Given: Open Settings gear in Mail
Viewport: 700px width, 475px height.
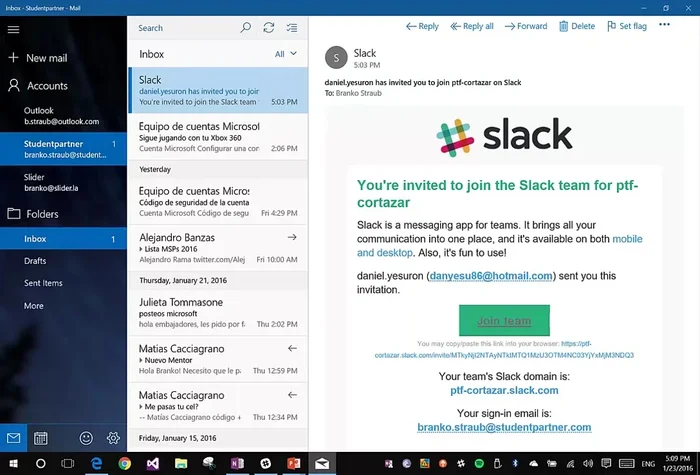Looking at the screenshot, I should click(113, 438).
